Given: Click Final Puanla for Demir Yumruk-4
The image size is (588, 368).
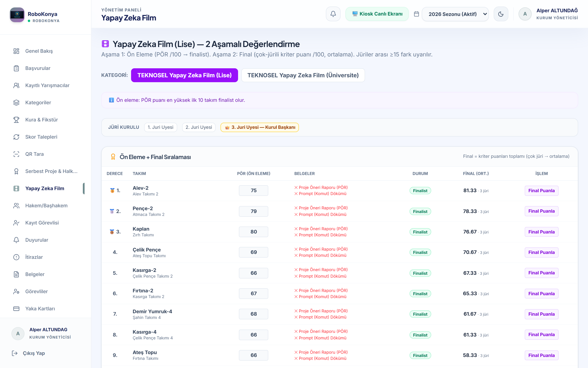Looking at the screenshot, I should (x=541, y=314).
